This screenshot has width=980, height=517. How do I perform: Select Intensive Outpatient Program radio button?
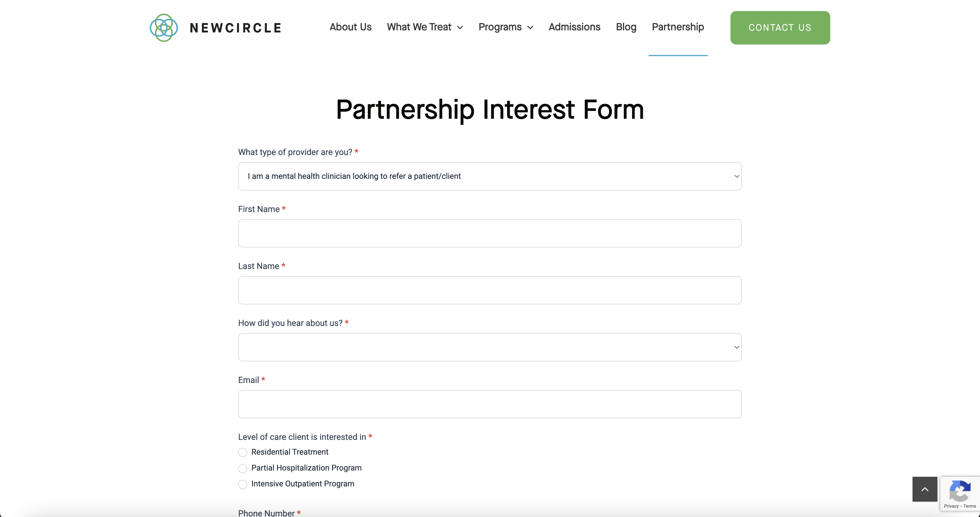243,484
